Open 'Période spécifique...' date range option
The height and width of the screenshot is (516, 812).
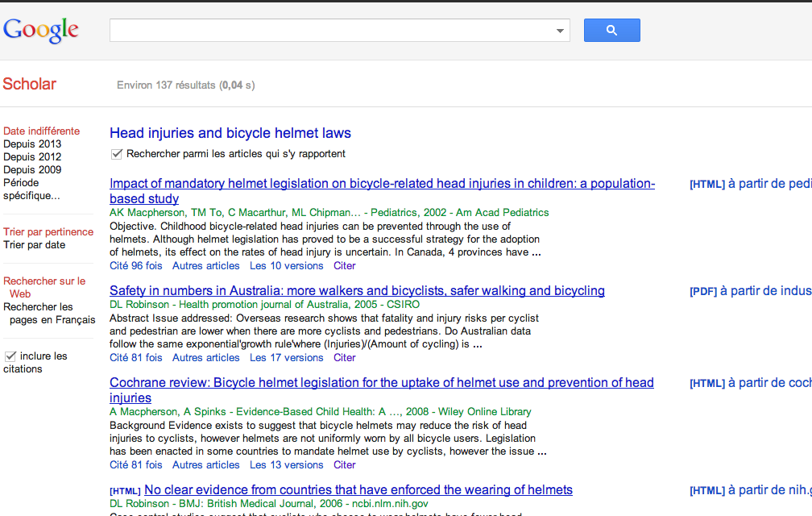click(31, 189)
